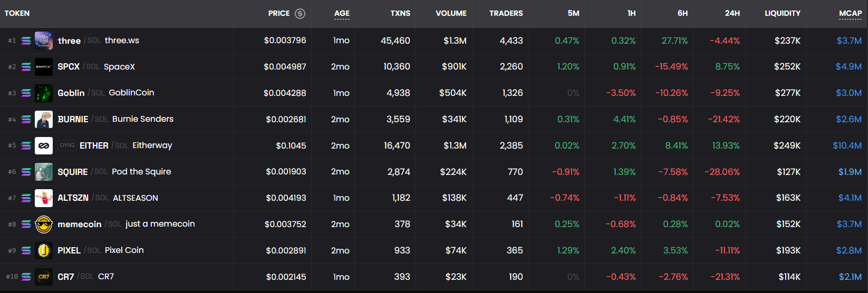The image size is (868, 293).
Task: Click the ALTSZN token image
Action: [44, 198]
